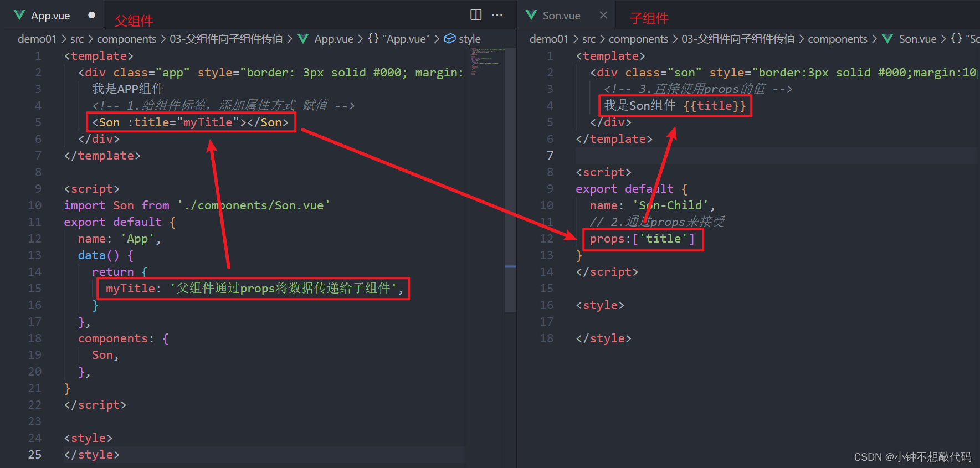Click the Son, entry under components
The height and width of the screenshot is (468, 980).
click(x=105, y=354)
